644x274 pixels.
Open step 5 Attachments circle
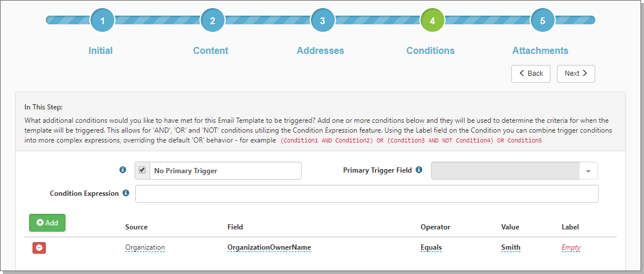click(542, 20)
